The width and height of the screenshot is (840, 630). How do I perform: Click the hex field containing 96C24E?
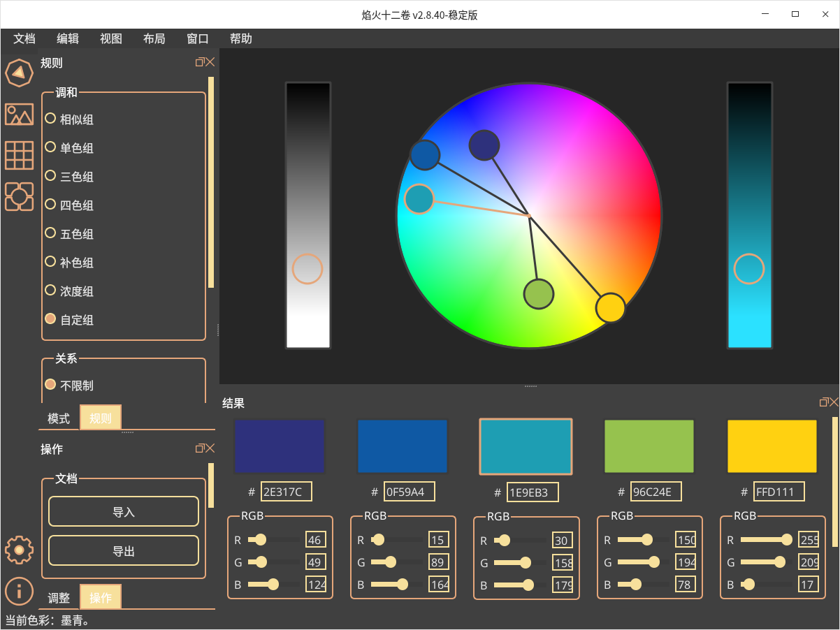[x=656, y=492]
